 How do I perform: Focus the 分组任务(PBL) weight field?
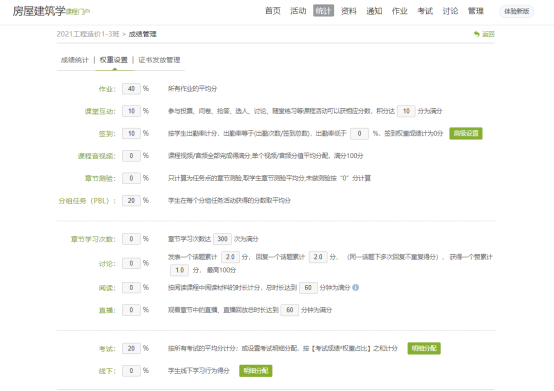131,200
